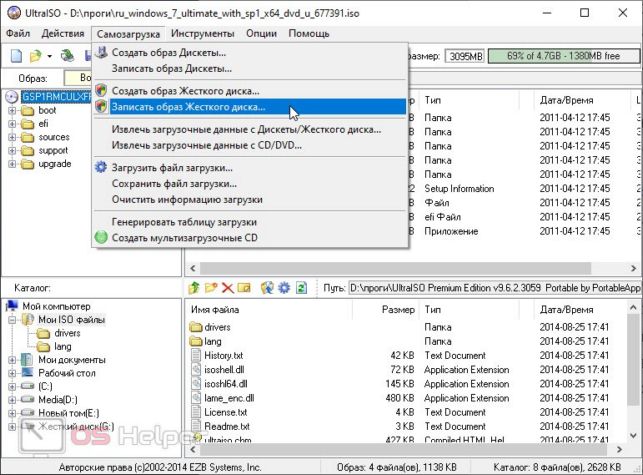Click the Тип column header in upper list
This screenshot has height=475, width=643.
(470, 100)
